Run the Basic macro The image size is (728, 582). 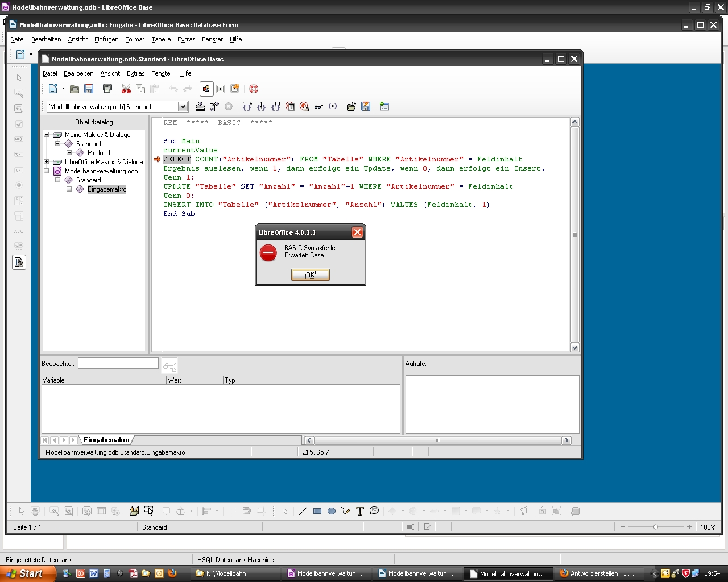click(x=214, y=106)
